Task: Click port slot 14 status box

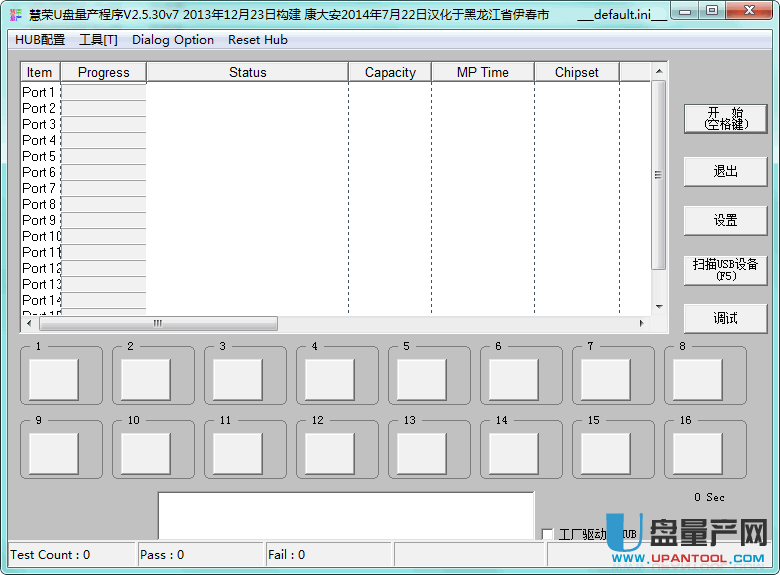Action: point(513,453)
